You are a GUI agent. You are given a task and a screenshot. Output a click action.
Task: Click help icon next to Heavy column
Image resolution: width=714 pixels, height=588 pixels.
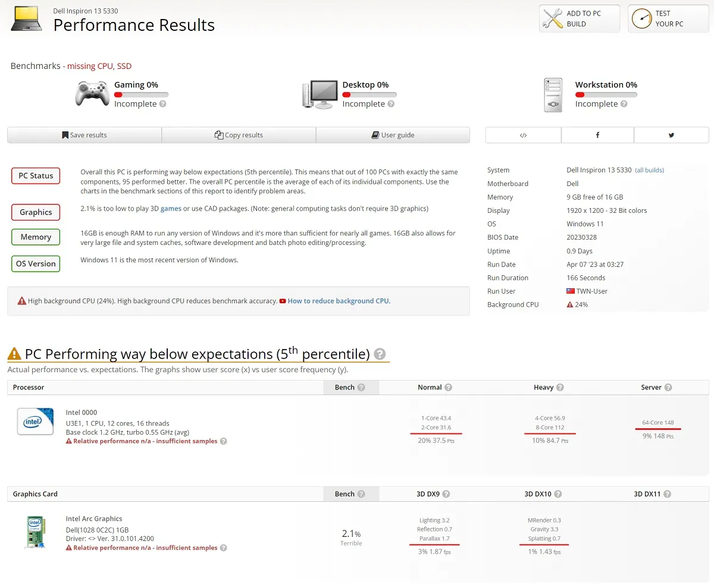560,387
